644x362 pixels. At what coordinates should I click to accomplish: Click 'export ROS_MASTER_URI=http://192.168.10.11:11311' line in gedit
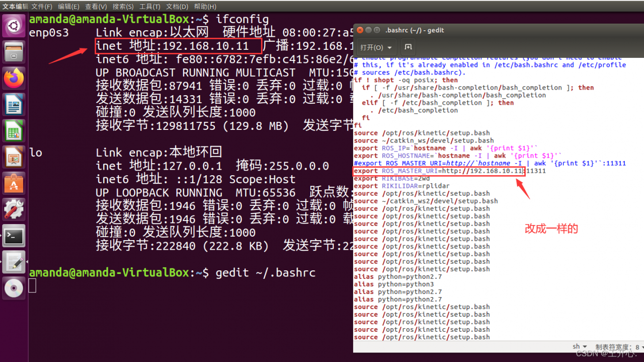449,171
